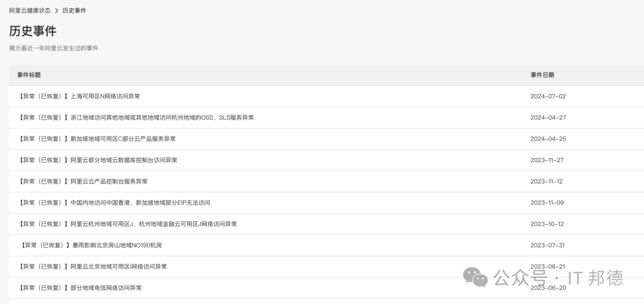Open event 阿里云杭州地域可用区J网络访问异常
644x304 pixels.
click(x=127, y=224)
